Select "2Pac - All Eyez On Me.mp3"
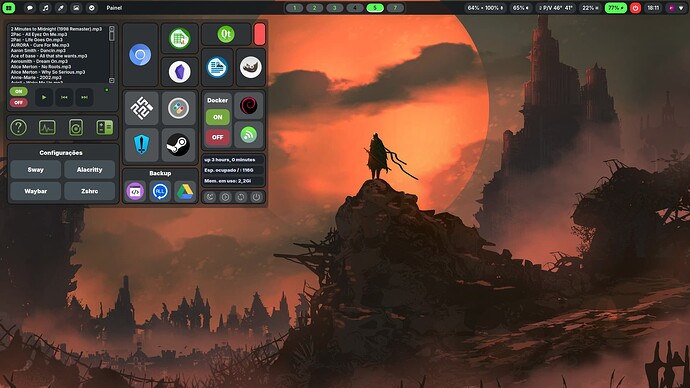 point(39,34)
